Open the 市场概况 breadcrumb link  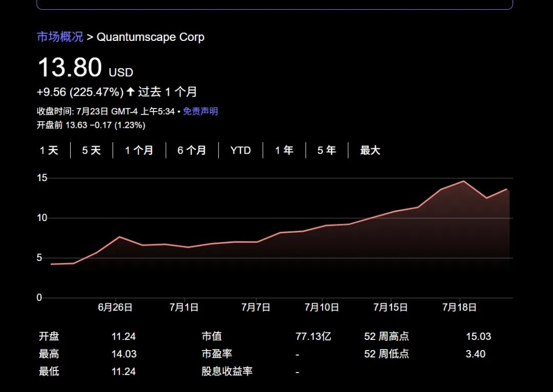click(60, 37)
